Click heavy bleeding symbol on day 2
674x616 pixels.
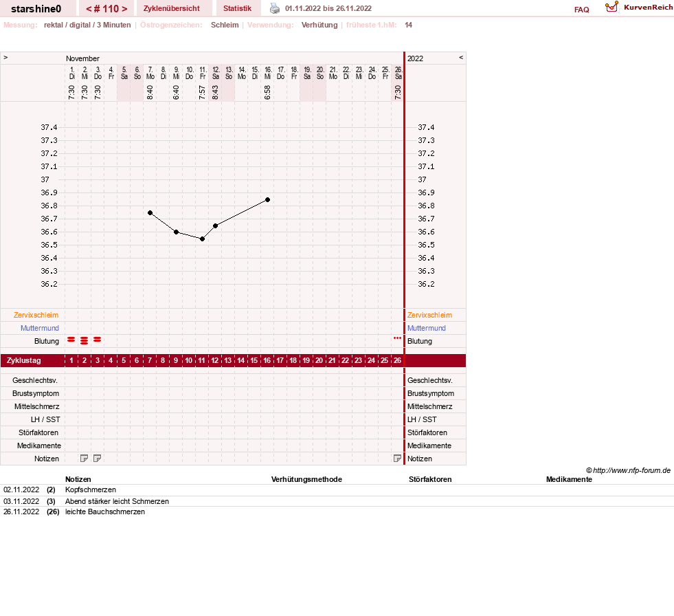point(85,341)
